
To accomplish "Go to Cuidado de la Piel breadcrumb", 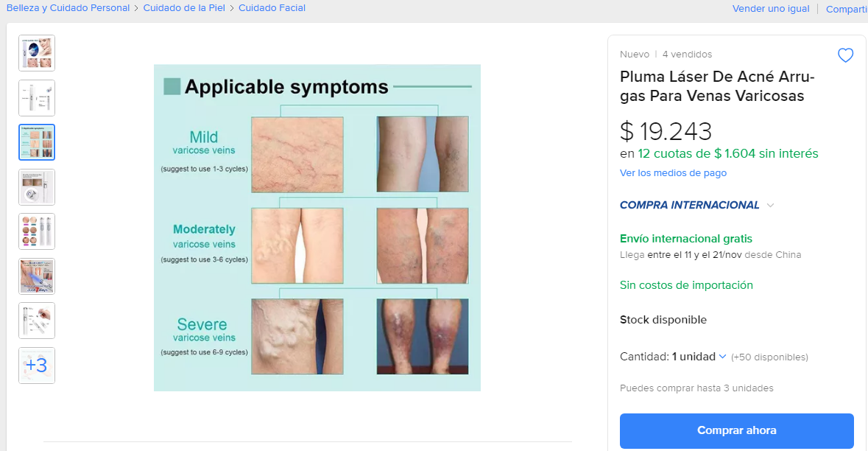I will 185,8.
